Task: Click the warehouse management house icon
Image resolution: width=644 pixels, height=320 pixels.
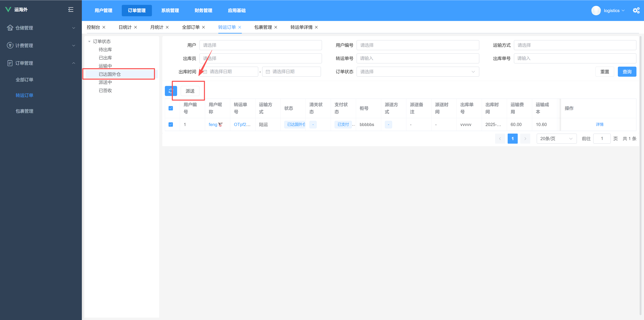Action: pos(10,28)
